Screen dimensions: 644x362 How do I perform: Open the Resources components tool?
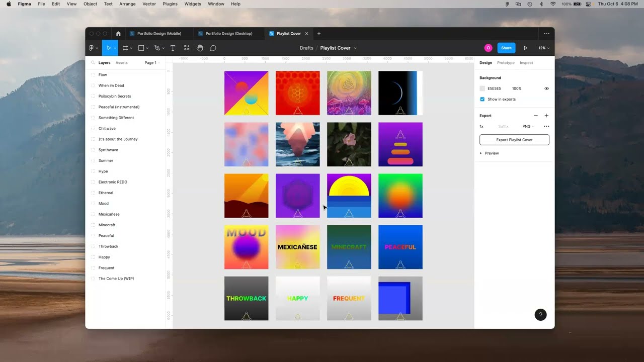(x=187, y=48)
